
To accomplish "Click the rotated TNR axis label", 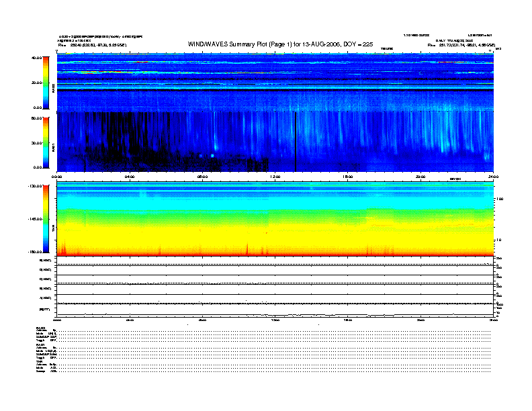I will click(53, 229).
